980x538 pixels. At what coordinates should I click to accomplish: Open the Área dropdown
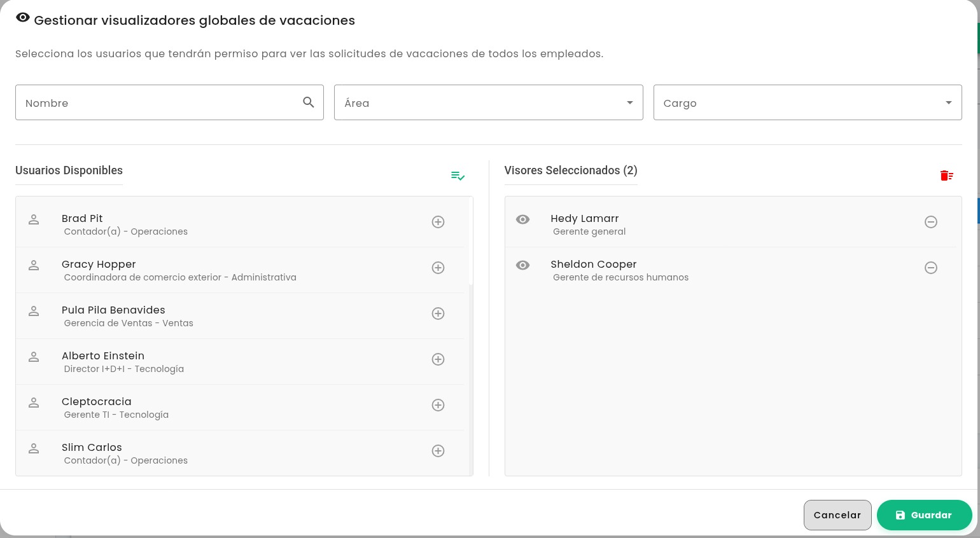(630, 102)
